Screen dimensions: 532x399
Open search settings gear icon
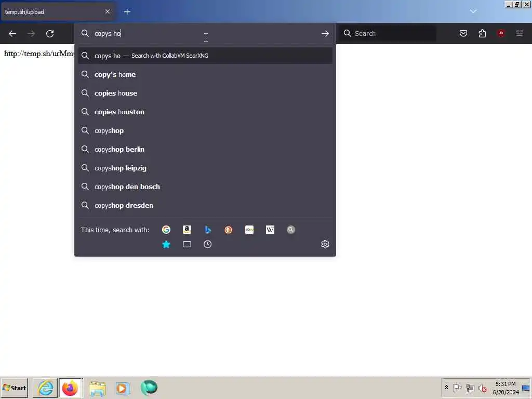[325, 244]
